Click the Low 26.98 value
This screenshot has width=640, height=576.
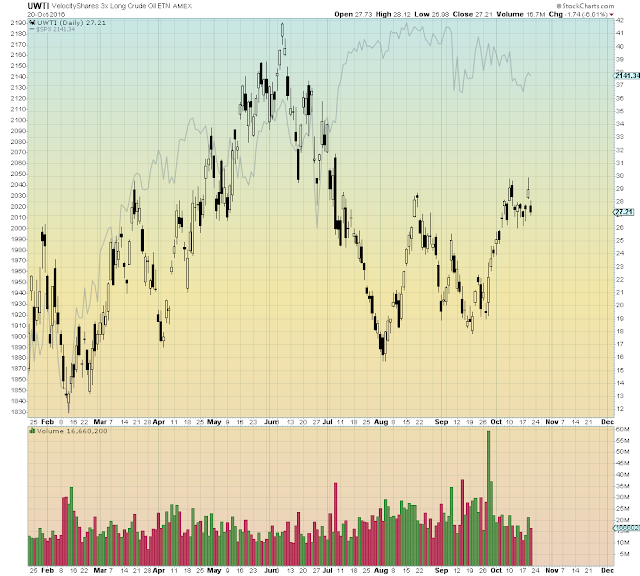[x=431, y=14]
